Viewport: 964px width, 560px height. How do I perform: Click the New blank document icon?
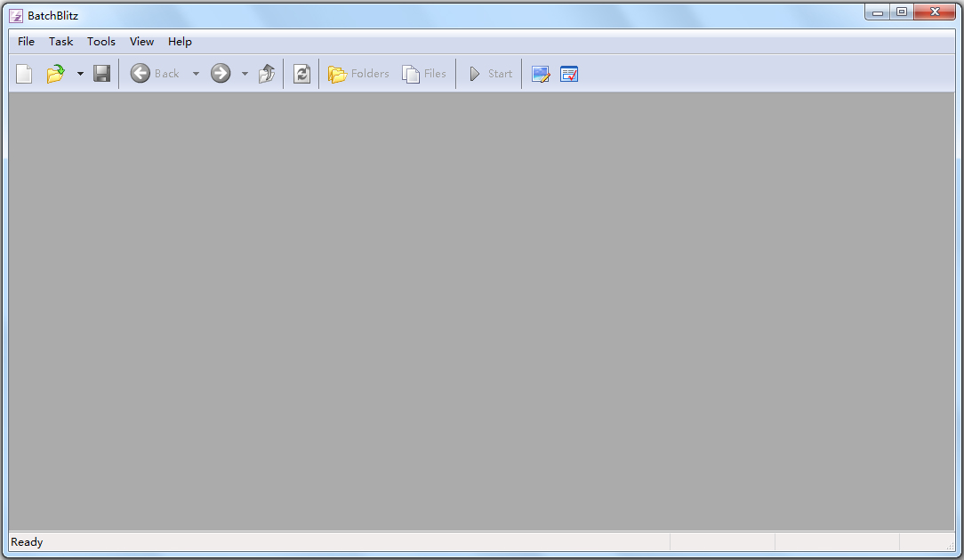tap(24, 74)
